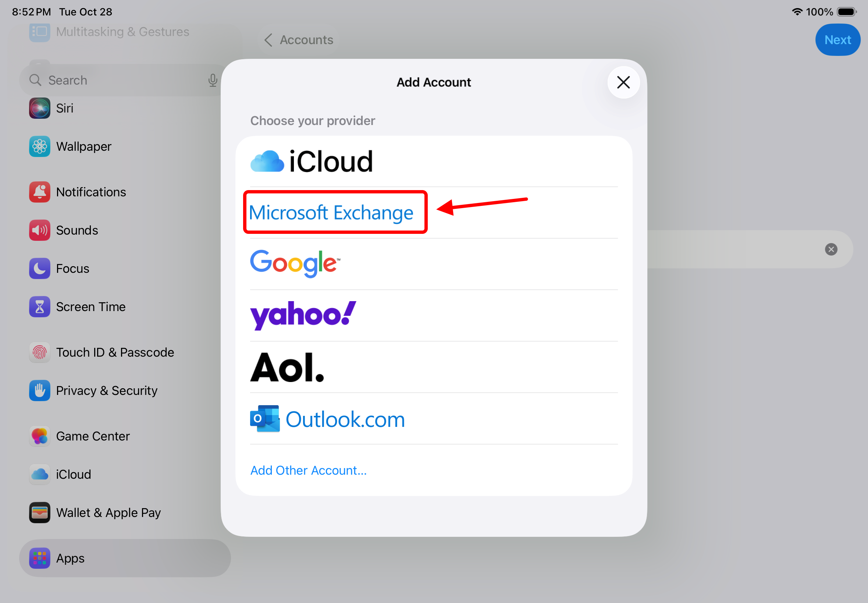868x603 pixels.
Task: Click the Add Other Account link
Action: [x=308, y=470]
